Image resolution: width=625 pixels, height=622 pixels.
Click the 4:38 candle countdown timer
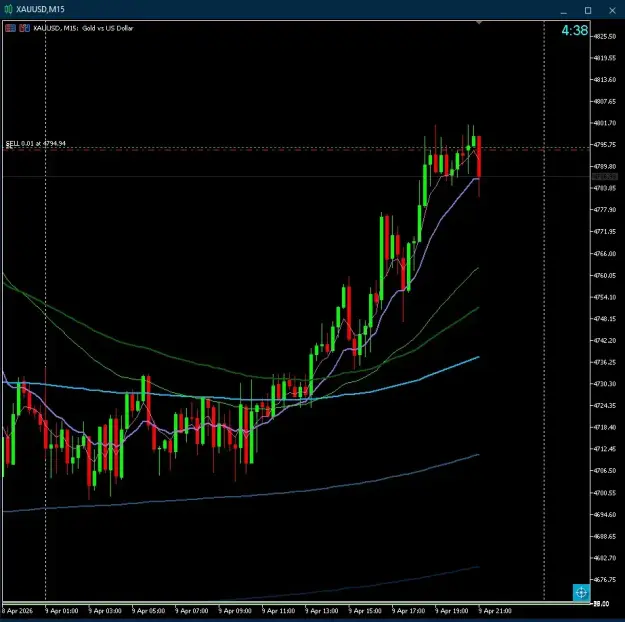574,30
